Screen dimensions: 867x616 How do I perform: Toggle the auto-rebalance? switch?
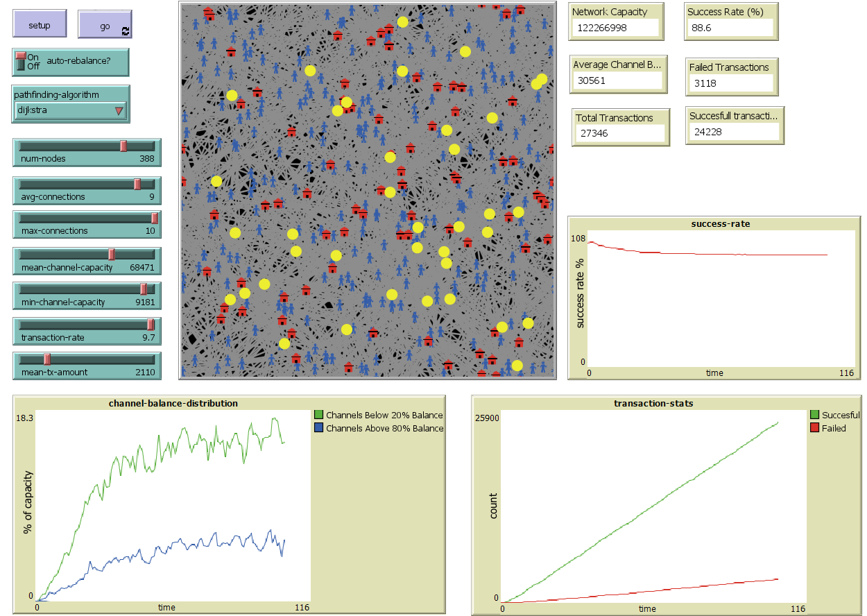[21, 61]
